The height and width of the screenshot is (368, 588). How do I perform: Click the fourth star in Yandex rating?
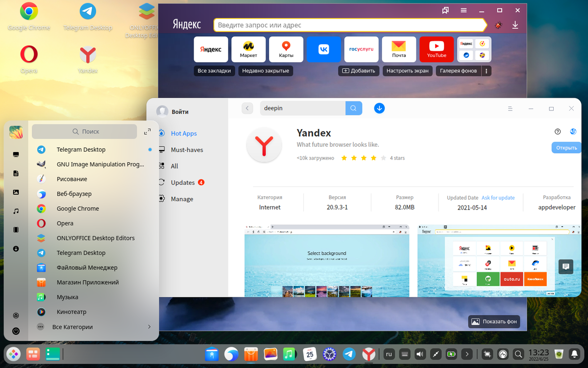[x=373, y=158]
